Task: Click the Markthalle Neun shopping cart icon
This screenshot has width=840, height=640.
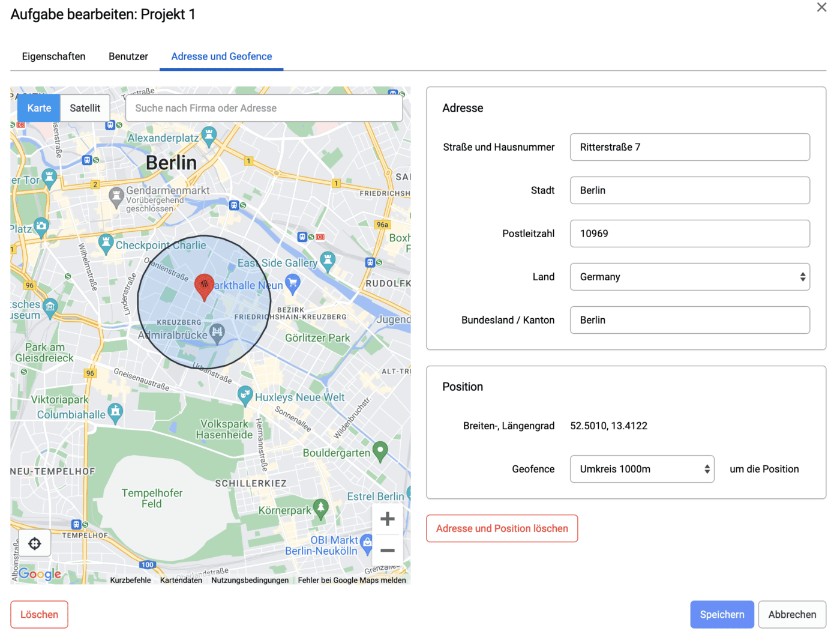Action: click(293, 283)
